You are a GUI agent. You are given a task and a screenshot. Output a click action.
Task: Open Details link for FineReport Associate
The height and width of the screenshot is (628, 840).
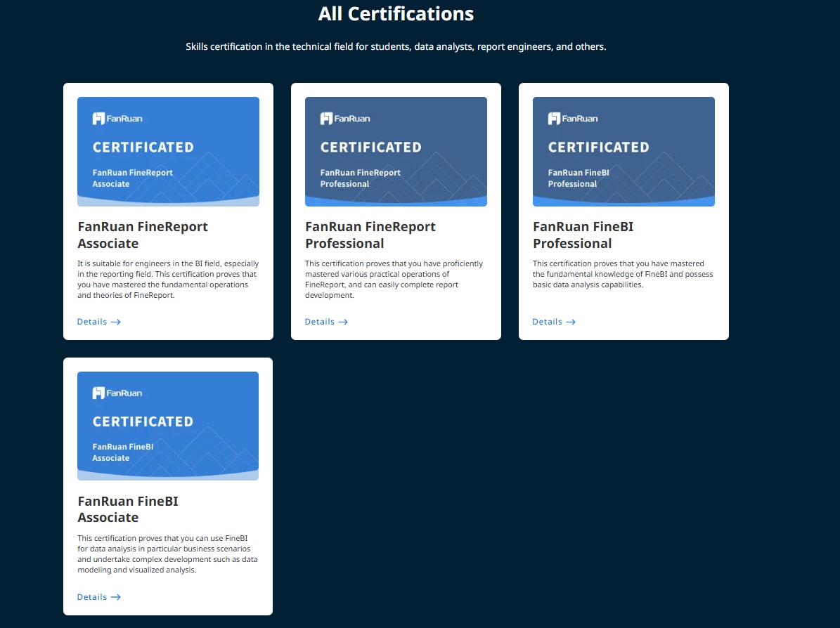point(98,322)
